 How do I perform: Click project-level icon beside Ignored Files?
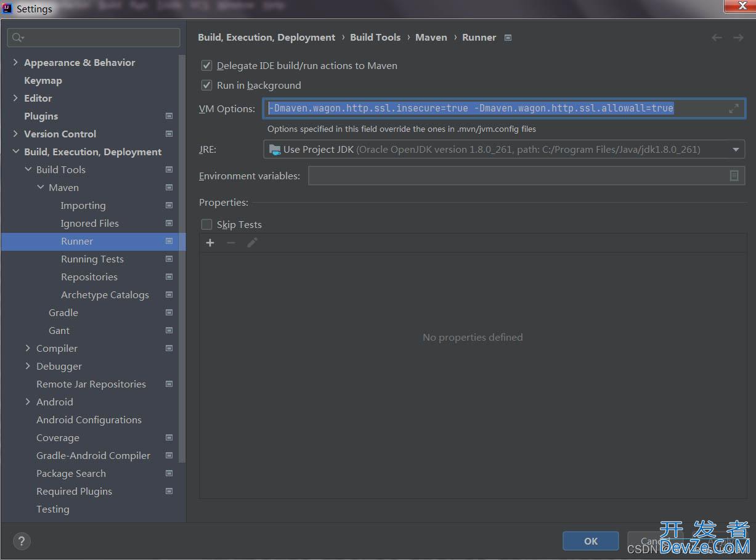[x=169, y=223]
